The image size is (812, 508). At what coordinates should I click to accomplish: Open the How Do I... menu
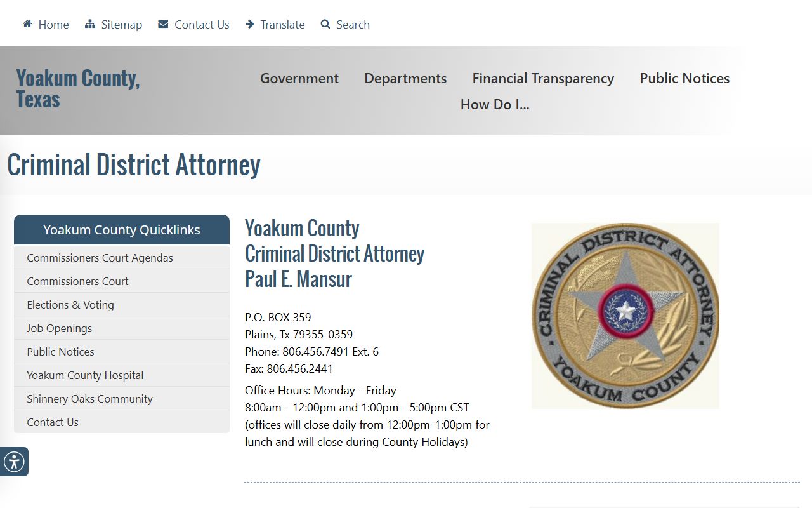[x=495, y=104]
